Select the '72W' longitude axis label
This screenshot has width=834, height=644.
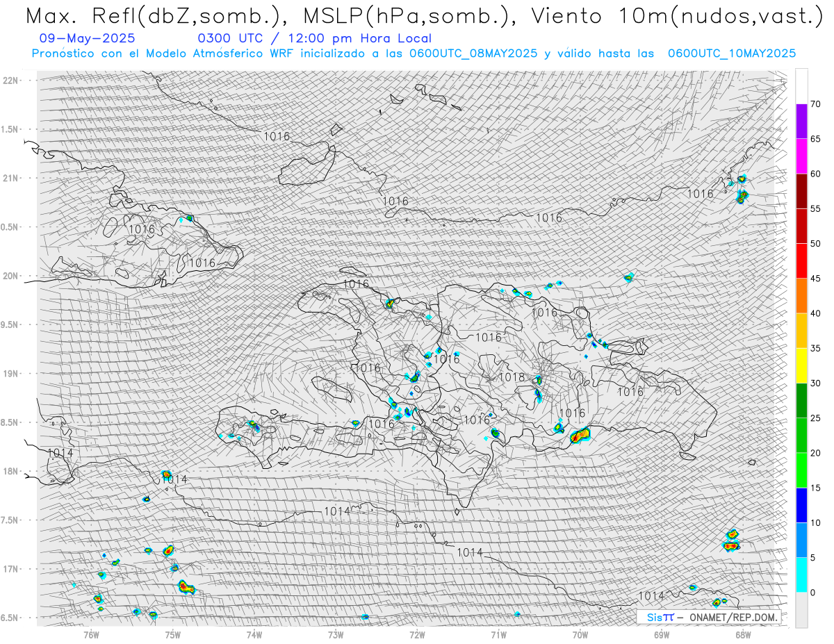pyautogui.click(x=417, y=634)
